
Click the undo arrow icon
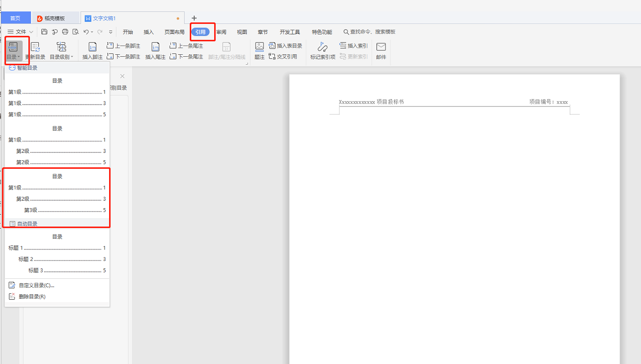pyautogui.click(x=86, y=32)
